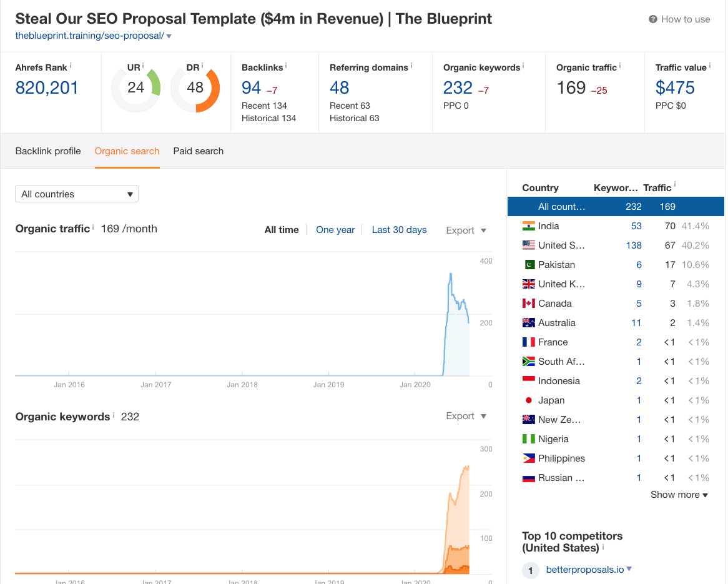The image size is (728, 584).
Task: Click Ahrefs Rank value 820,201
Action: pos(46,88)
